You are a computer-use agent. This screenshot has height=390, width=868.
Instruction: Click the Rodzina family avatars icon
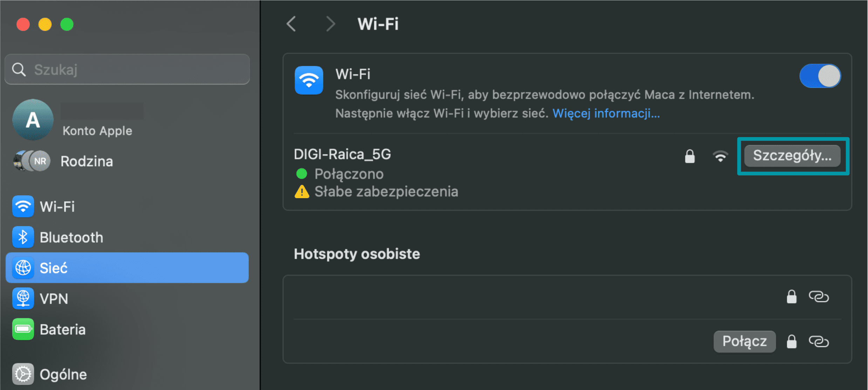pos(32,161)
